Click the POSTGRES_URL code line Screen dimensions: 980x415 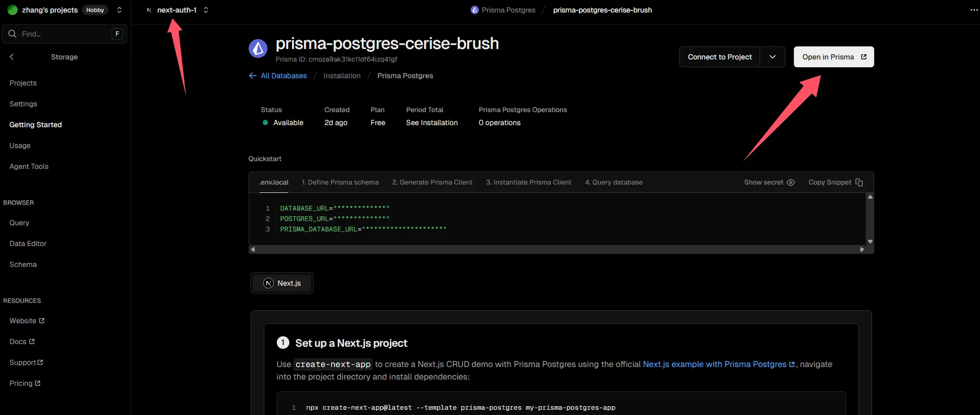[x=335, y=219]
